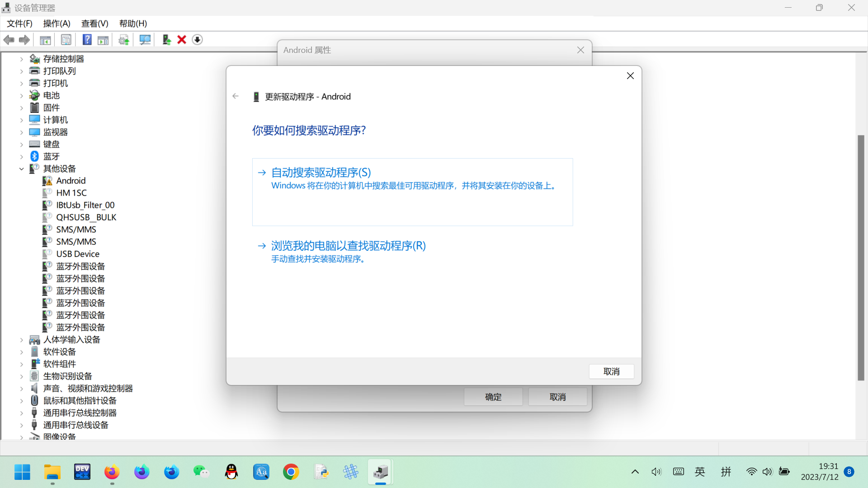868x488 pixels.
Task: Select the HM 1SC device
Action: click(71, 193)
